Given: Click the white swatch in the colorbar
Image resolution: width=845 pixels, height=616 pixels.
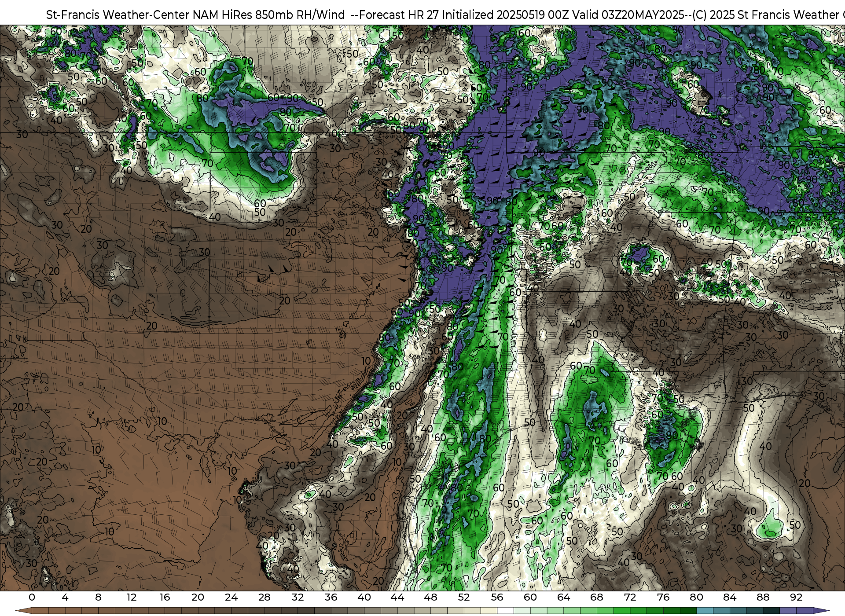Looking at the screenshot, I should click(505, 611).
